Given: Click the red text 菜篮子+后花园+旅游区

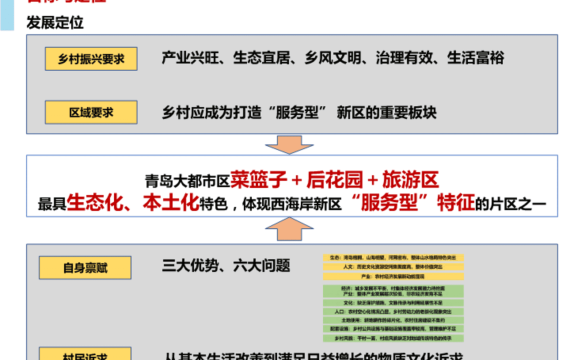Looking at the screenshot, I should pos(334,180).
